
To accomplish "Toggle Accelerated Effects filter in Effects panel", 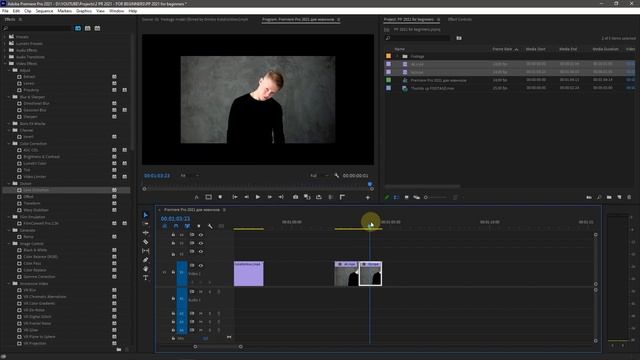I will click(x=78, y=28).
